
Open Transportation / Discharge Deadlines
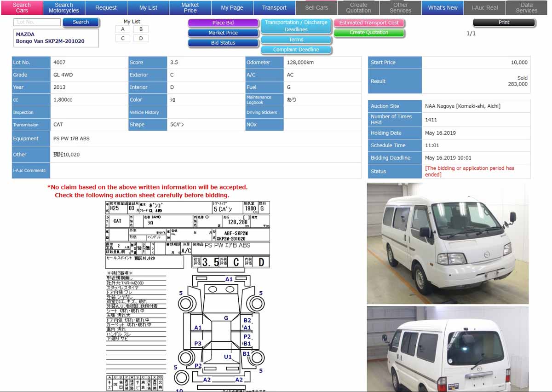click(x=296, y=26)
